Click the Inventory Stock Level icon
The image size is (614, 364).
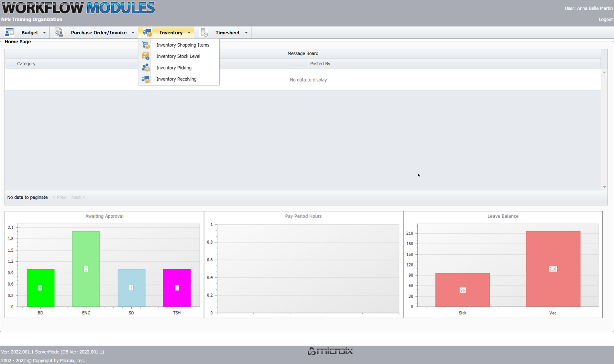click(x=146, y=56)
